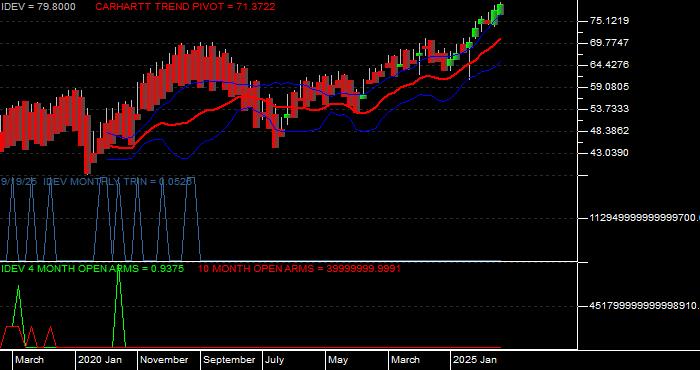Select the 53.7333 price axis value
Screen dimensions: 700x370
pyautogui.click(x=610, y=109)
